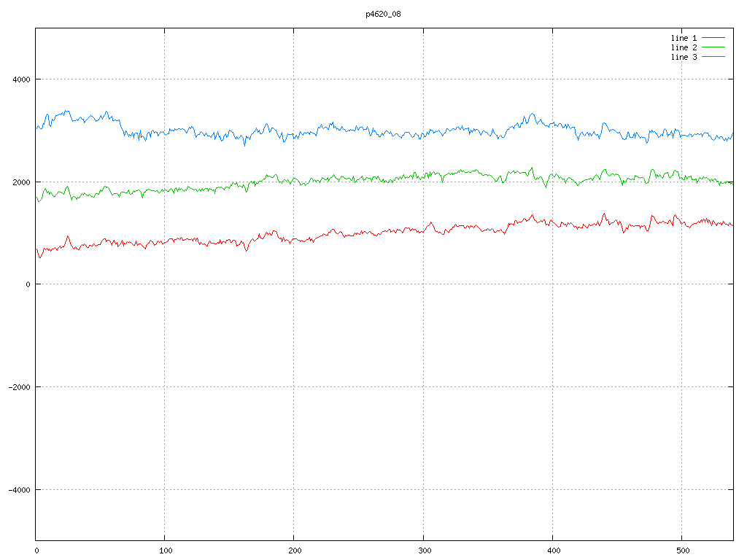
Task: Click the green line 2 legend sample
Action: (x=713, y=47)
